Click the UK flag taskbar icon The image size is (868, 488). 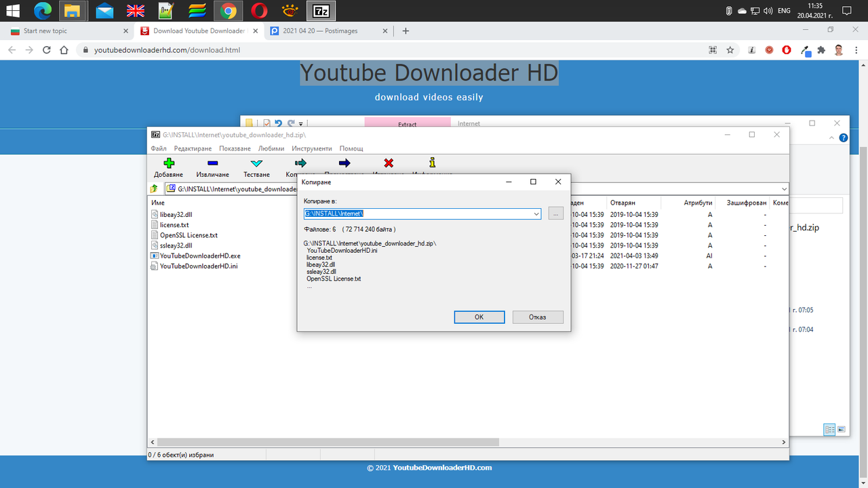pyautogui.click(x=136, y=11)
